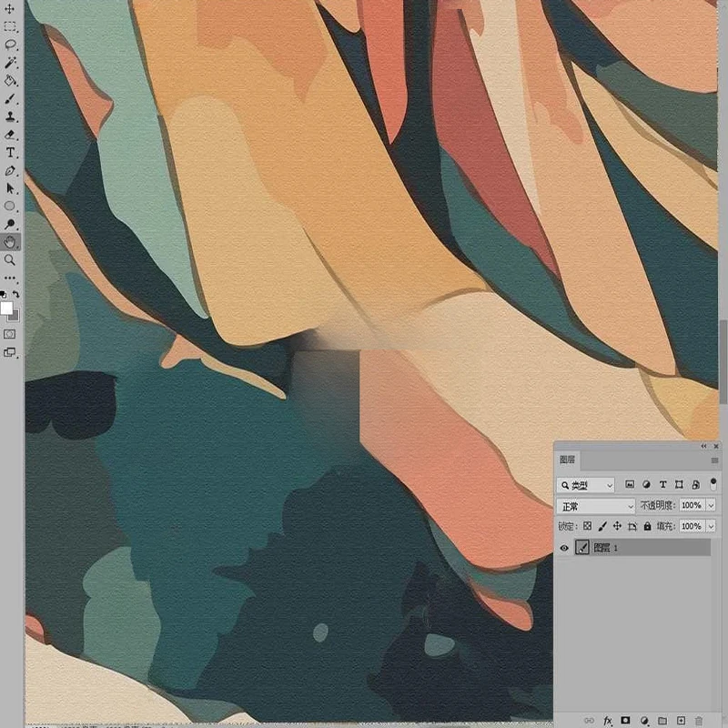Close the Layers panel
The width and height of the screenshot is (728, 728).
point(716,446)
